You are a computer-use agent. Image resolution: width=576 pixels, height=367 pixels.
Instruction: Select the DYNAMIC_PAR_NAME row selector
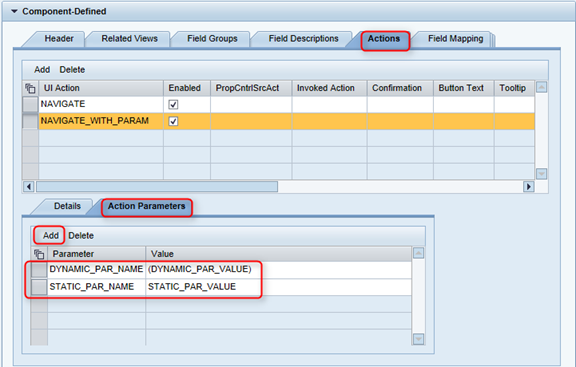tap(39, 270)
